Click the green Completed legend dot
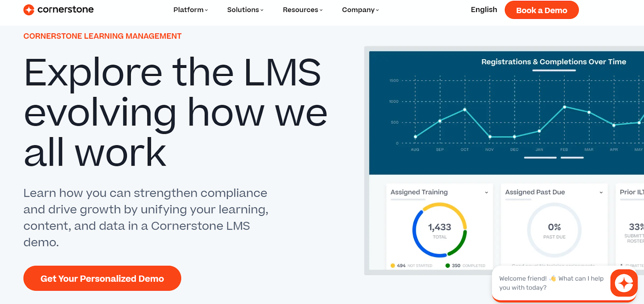This screenshot has height=304, width=644. click(x=448, y=265)
